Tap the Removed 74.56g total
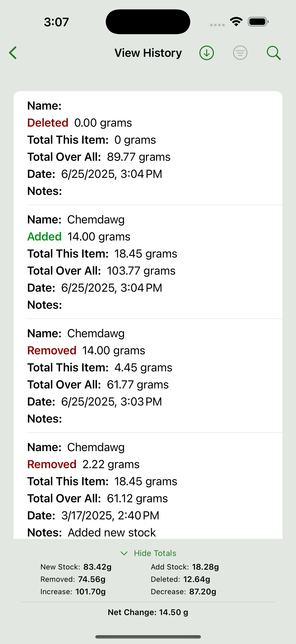This screenshot has width=296, height=644. pyautogui.click(x=73, y=579)
